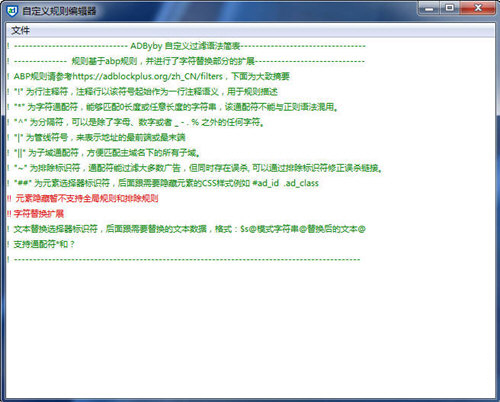Click the line explaining "|" 为管线符号

96,137
